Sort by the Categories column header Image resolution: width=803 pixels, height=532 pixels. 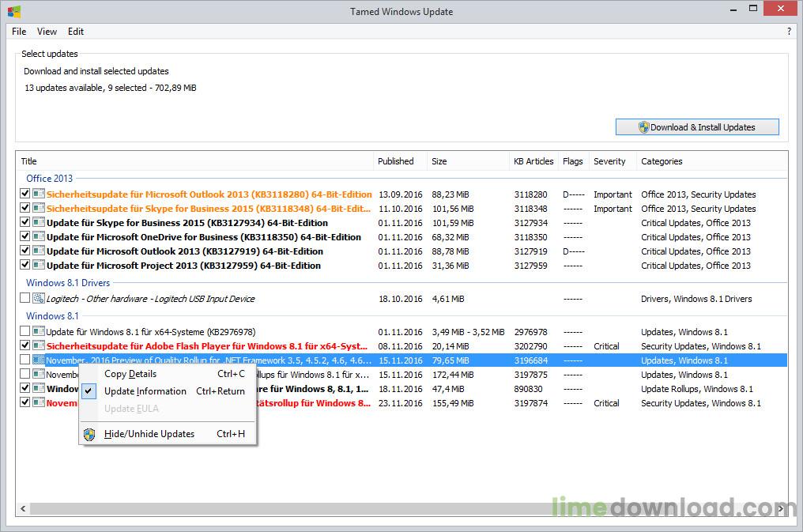click(x=712, y=161)
